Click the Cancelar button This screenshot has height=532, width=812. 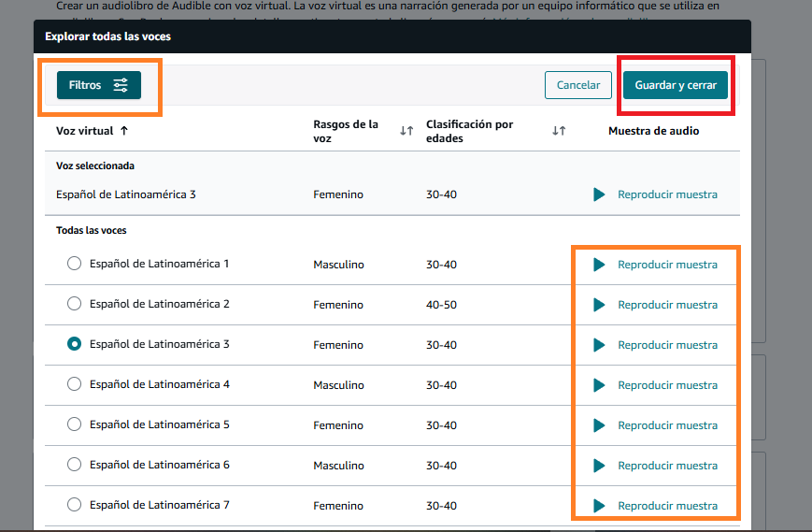577,85
